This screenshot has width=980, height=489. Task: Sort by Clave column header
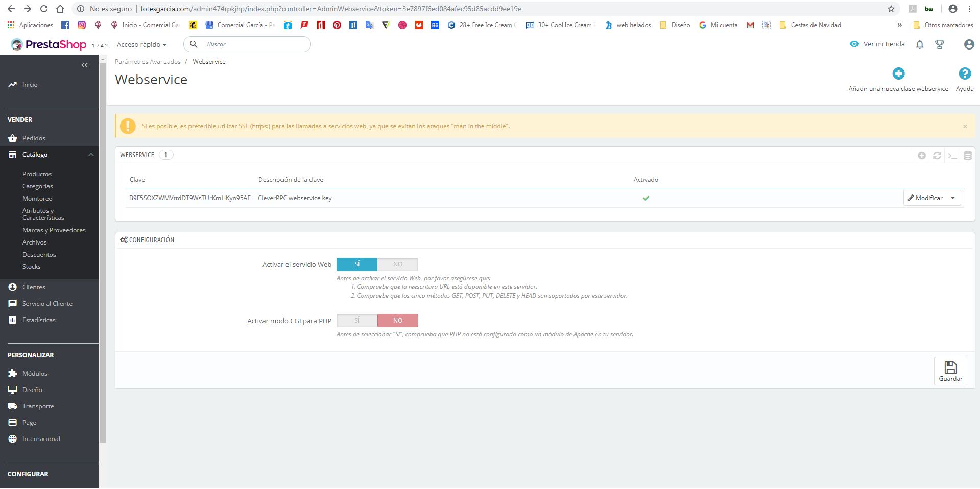point(137,180)
